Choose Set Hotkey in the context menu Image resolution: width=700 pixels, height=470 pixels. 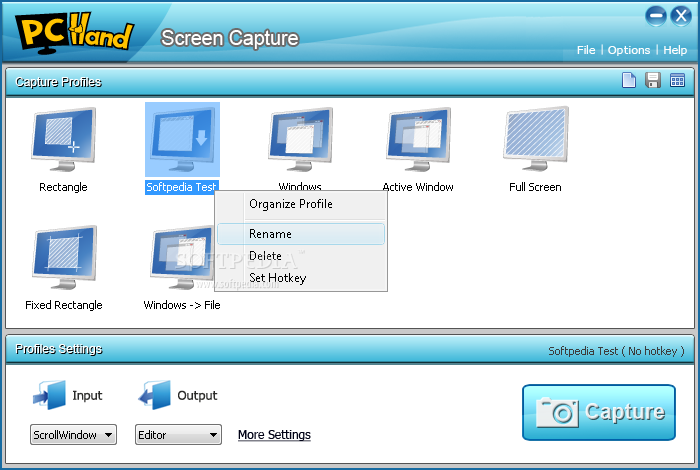click(301, 278)
